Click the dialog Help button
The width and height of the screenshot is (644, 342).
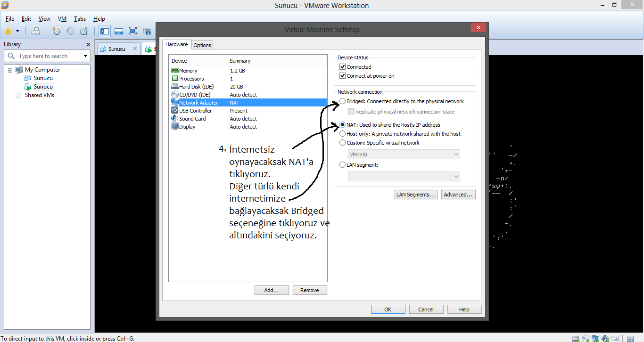[x=464, y=309]
